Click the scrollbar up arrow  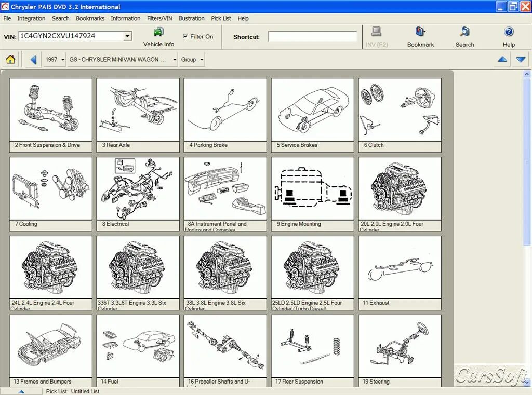coord(527,74)
